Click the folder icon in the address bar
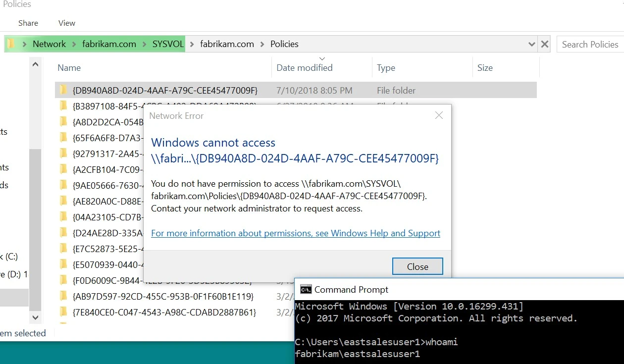This screenshot has width=624, height=364. coord(10,44)
